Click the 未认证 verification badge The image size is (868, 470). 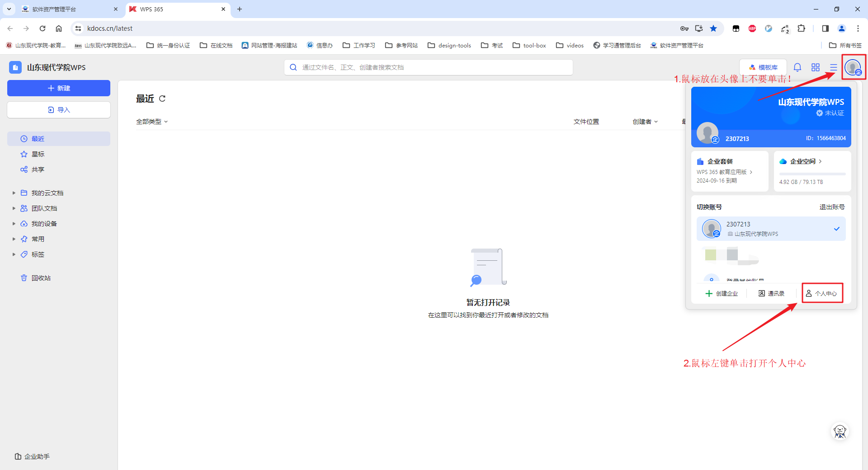830,113
